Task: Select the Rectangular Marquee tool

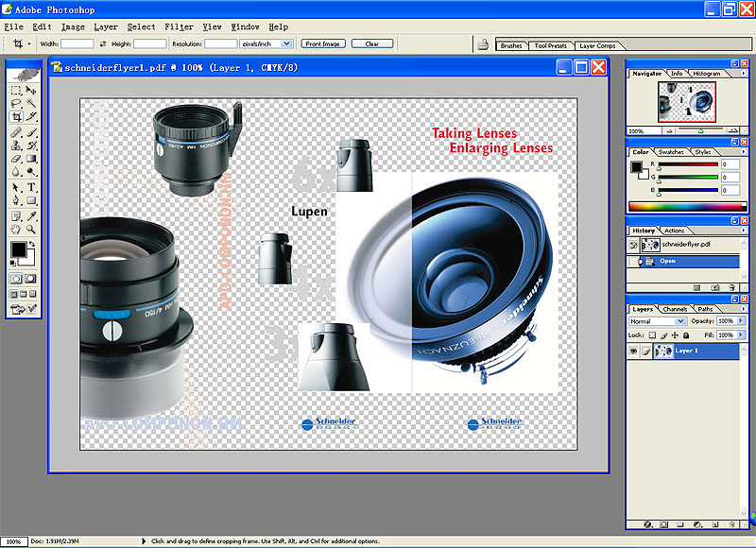Action: tap(16, 90)
